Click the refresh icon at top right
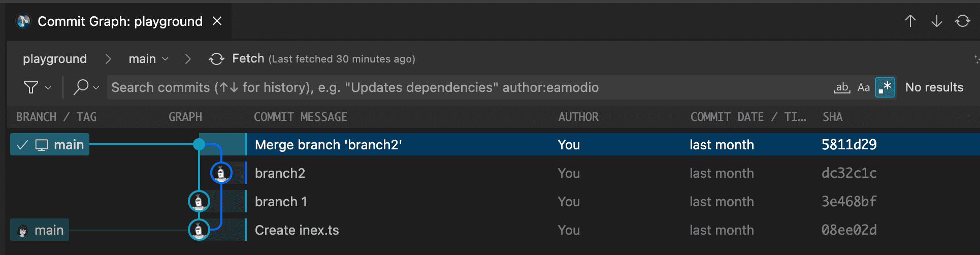The width and height of the screenshot is (980, 255). pyautogui.click(x=963, y=21)
